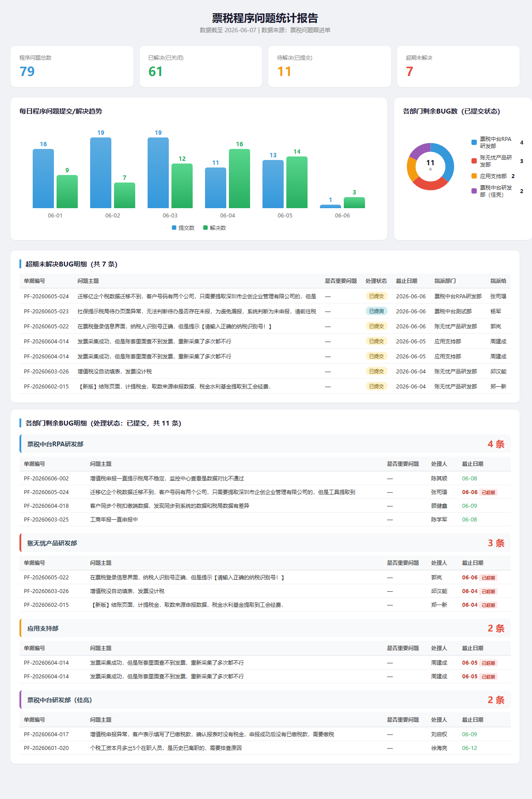
Task: Select the 票税中台RPA研发部 donut legend entry
Action: (x=497, y=142)
